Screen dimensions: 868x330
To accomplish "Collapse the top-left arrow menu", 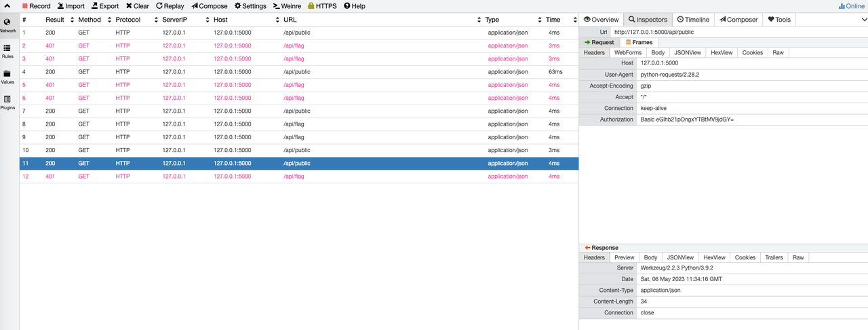I will (7, 6).
